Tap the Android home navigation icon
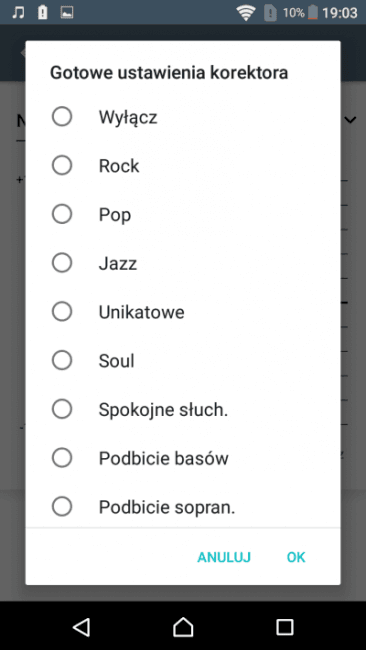Viewport: 366px width, 650px height. pos(183,627)
